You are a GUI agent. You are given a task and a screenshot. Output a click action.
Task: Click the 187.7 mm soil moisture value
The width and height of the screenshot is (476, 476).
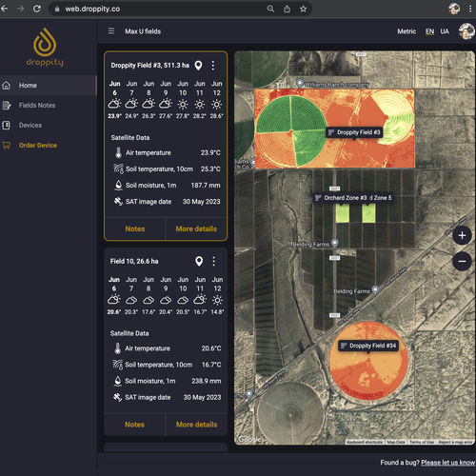point(206,186)
